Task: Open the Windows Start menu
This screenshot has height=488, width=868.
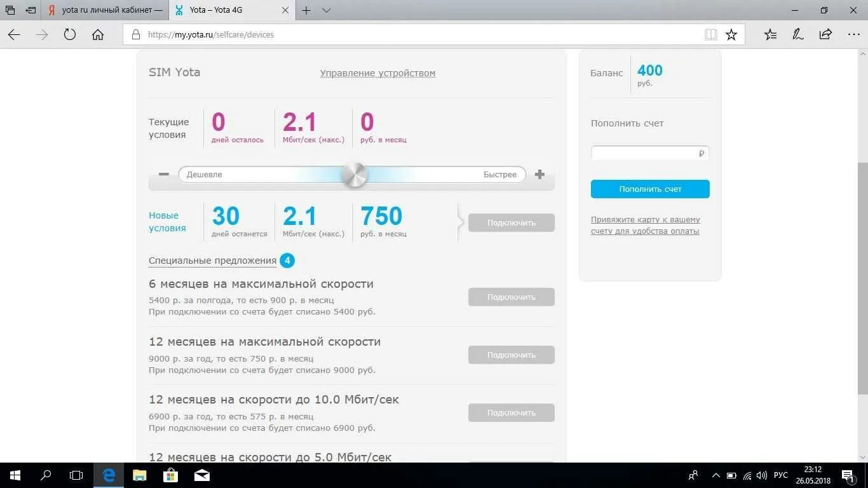Action: [15, 475]
